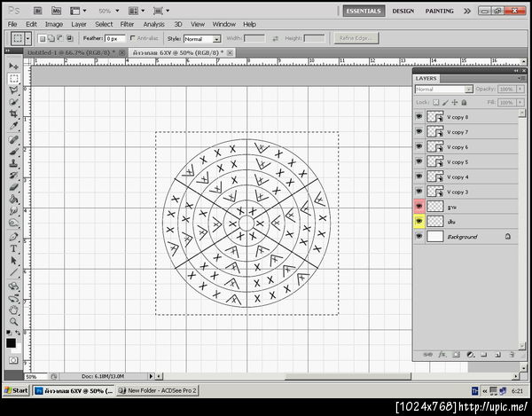Image resolution: width=532 pixels, height=416 pixels.
Task: Hide the V copy 7 layer
Action: (x=419, y=131)
